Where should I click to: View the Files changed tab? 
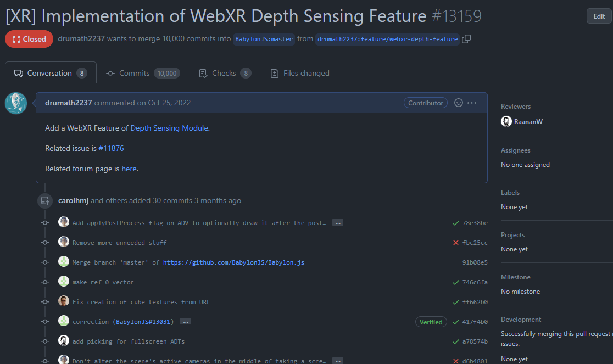300,73
